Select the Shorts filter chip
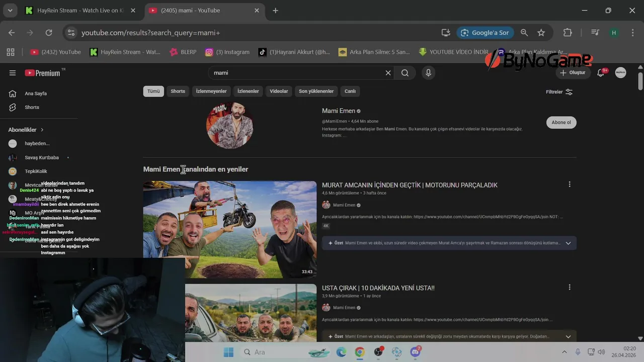 click(178, 91)
